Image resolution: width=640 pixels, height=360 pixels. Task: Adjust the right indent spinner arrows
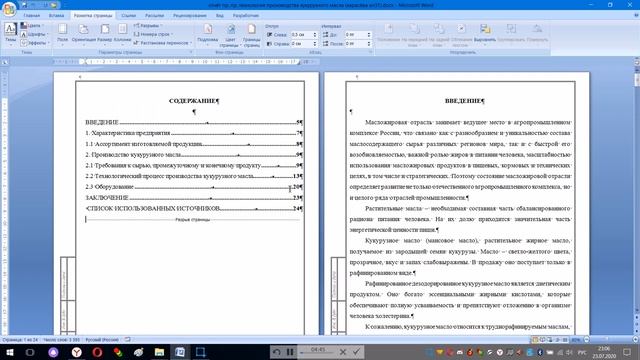[x=315, y=43]
